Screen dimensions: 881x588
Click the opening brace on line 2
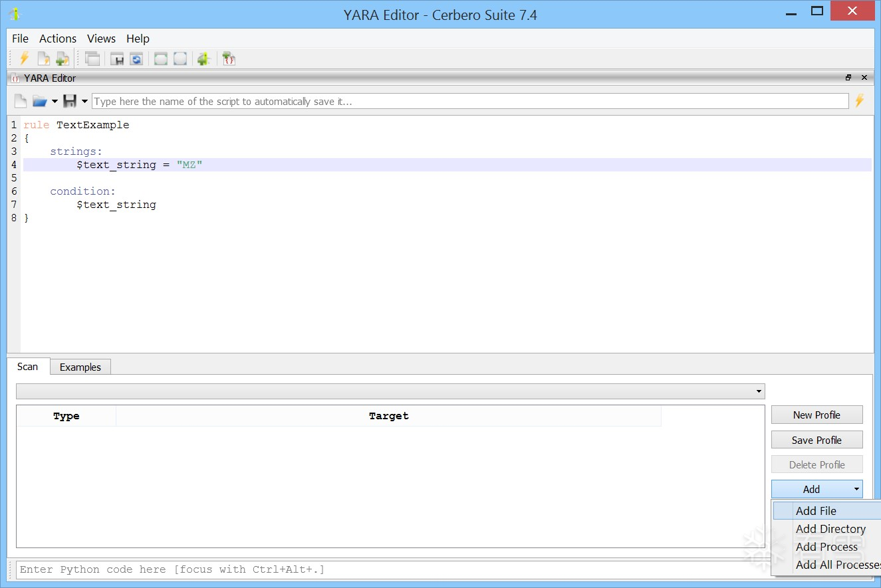click(27, 138)
